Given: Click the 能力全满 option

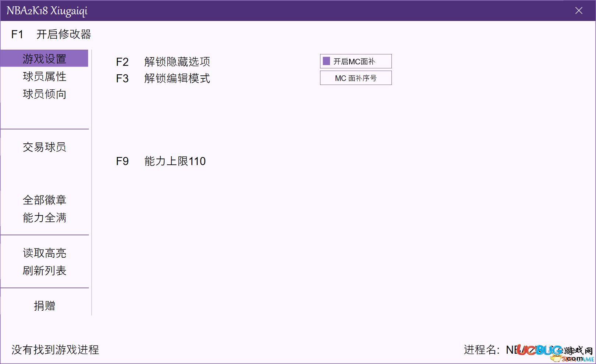Looking at the screenshot, I should (44, 218).
